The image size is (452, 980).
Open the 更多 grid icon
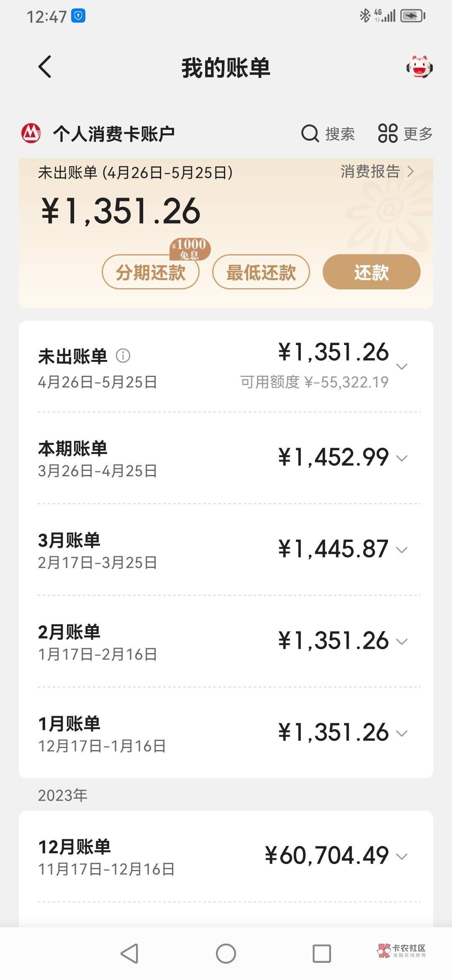(x=388, y=134)
